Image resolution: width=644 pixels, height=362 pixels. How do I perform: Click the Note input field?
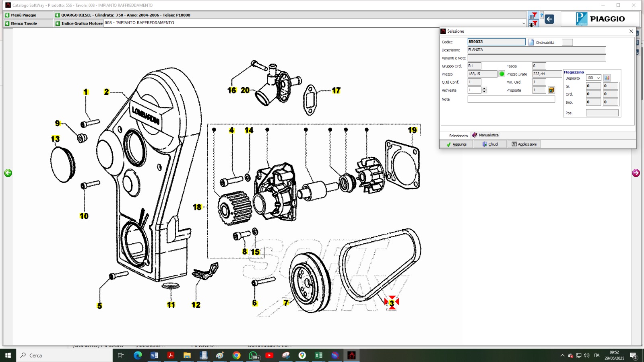click(511, 99)
